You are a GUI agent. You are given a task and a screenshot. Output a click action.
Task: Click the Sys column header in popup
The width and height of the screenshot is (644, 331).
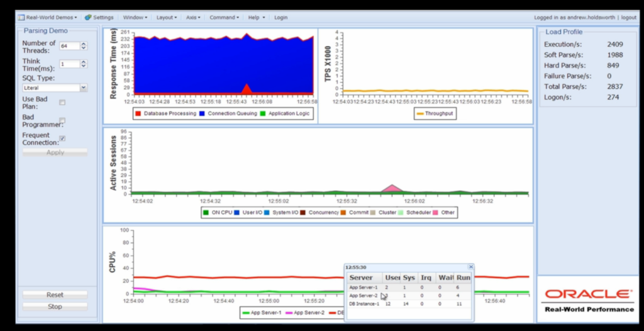[x=409, y=278]
